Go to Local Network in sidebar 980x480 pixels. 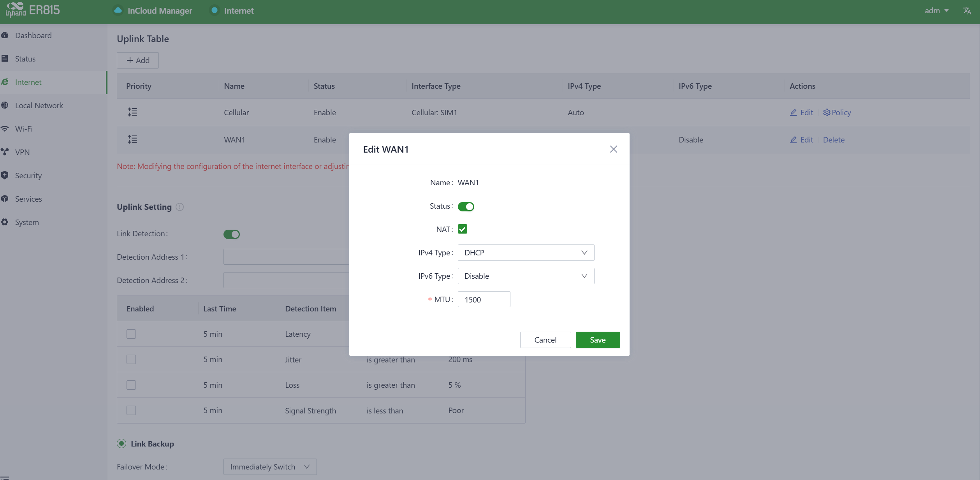(x=39, y=105)
